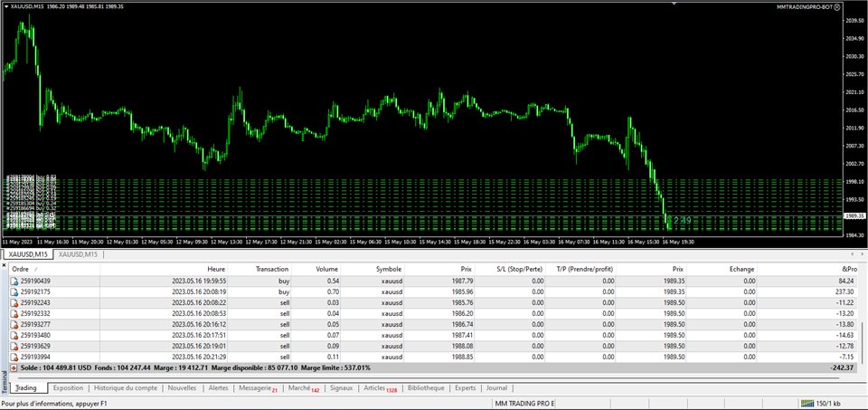The height and width of the screenshot is (410, 868).
Task: Click the chart shift triangle marker
Action: [x=674, y=3]
